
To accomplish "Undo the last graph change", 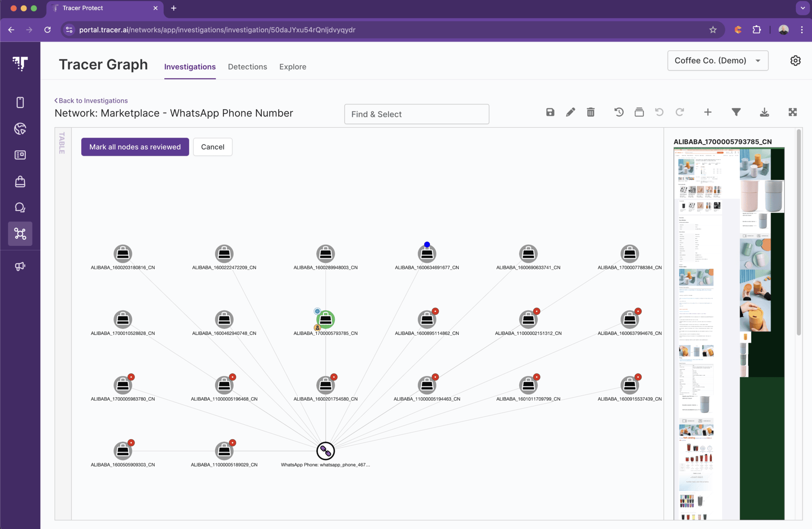I will pyautogui.click(x=659, y=112).
